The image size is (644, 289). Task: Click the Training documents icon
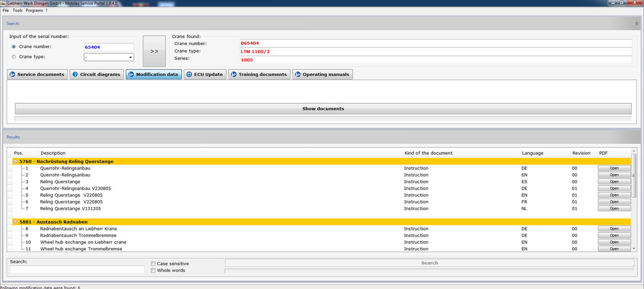click(234, 74)
